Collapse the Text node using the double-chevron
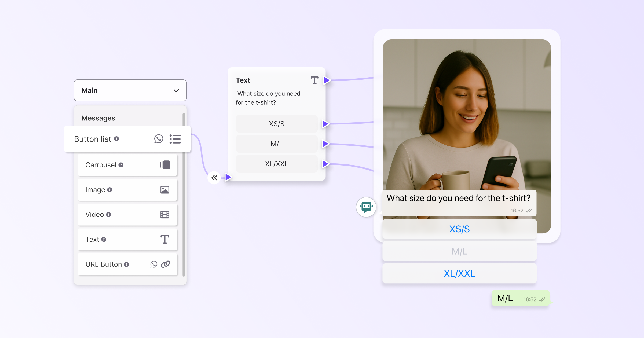This screenshot has width=644, height=338. click(x=214, y=177)
